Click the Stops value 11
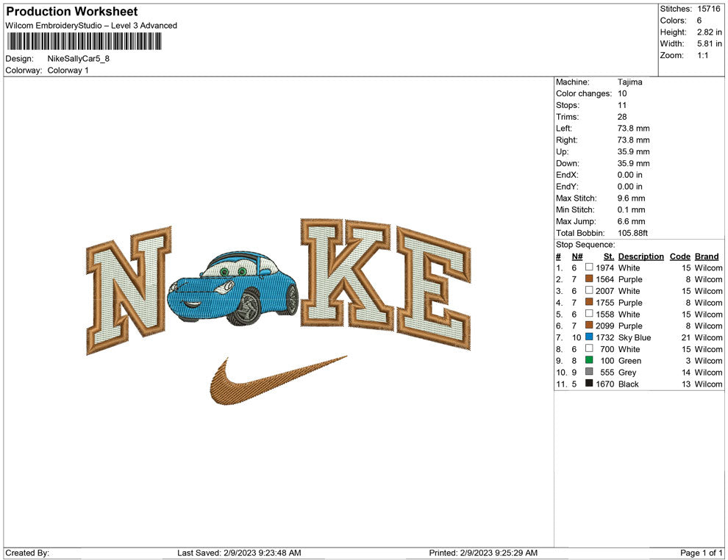Image resolution: width=728 pixels, height=560 pixels. click(621, 105)
